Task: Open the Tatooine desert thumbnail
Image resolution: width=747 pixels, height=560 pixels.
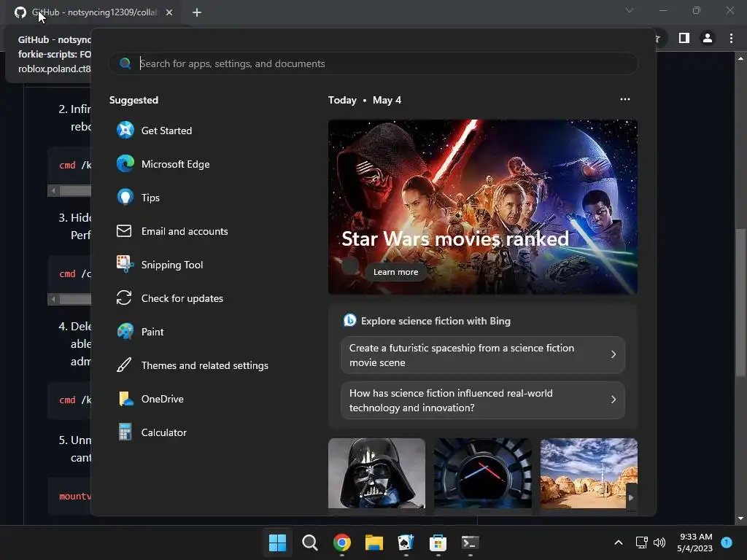Action: [589, 473]
